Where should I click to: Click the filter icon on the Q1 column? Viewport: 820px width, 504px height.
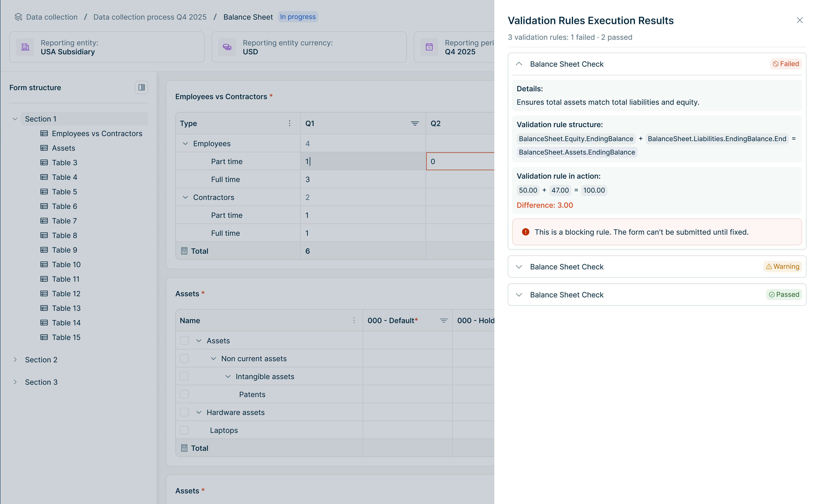(415, 123)
